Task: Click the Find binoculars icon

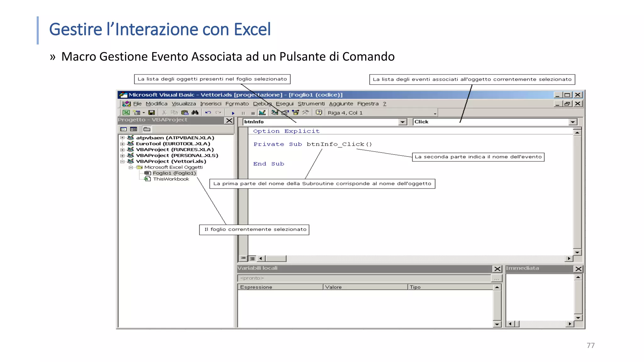Action: pos(195,112)
